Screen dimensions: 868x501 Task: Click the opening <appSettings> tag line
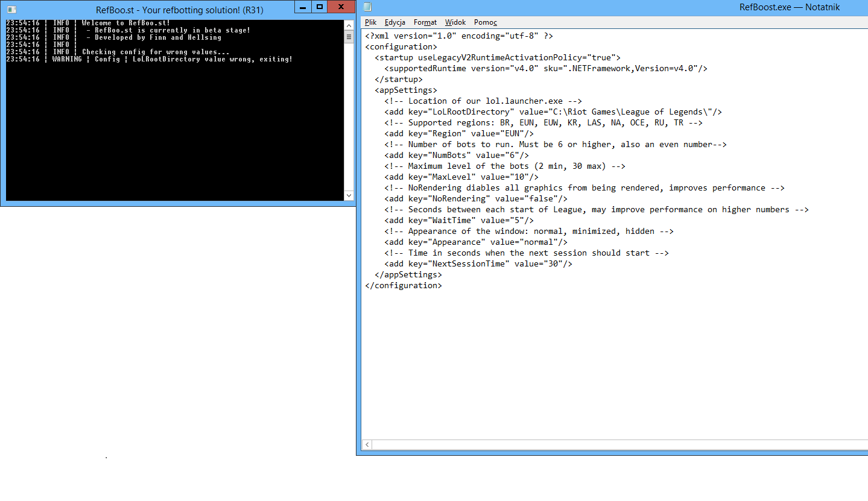point(406,90)
